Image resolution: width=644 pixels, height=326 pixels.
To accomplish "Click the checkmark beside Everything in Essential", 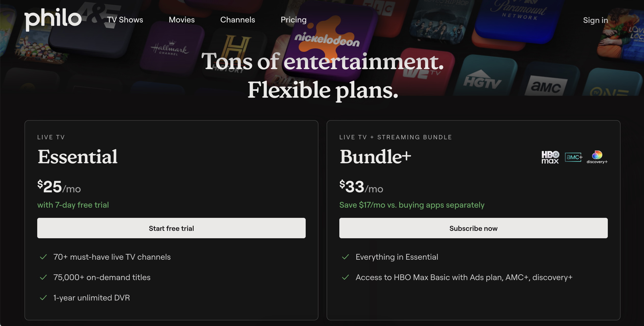I will (x=345, y=257).
